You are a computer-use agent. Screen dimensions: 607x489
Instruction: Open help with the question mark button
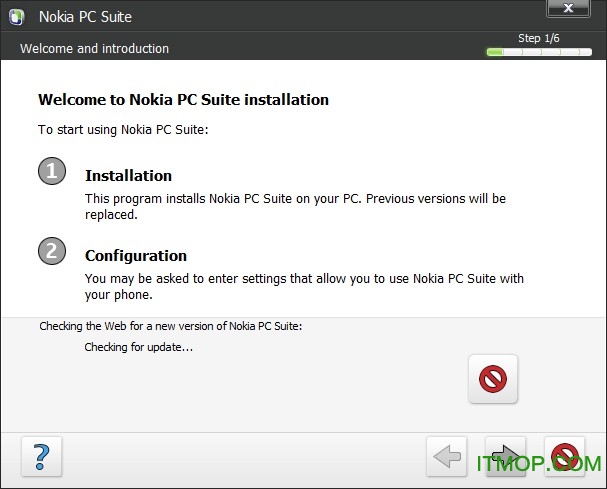(x=42, y=457)
